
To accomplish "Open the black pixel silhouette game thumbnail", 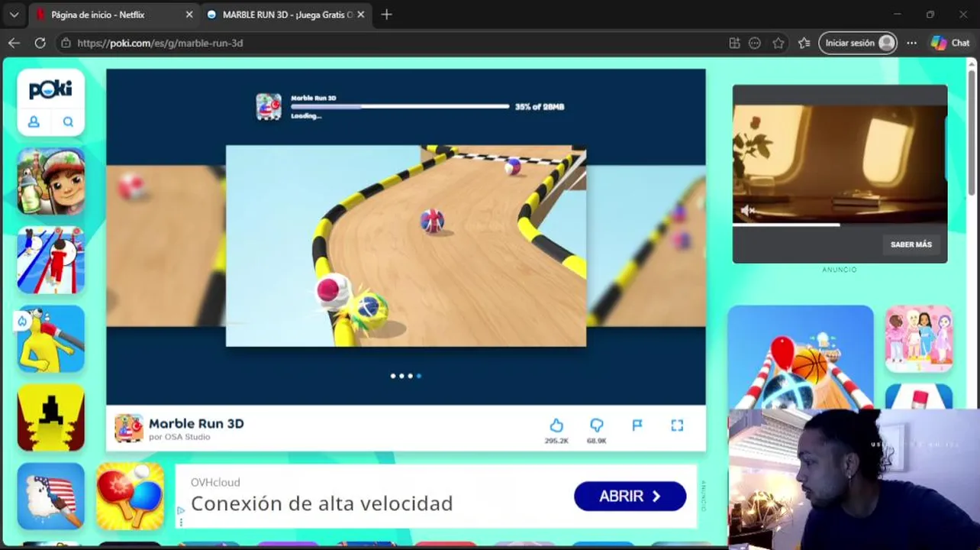I will pyautogui.click(x=51, y=417).
